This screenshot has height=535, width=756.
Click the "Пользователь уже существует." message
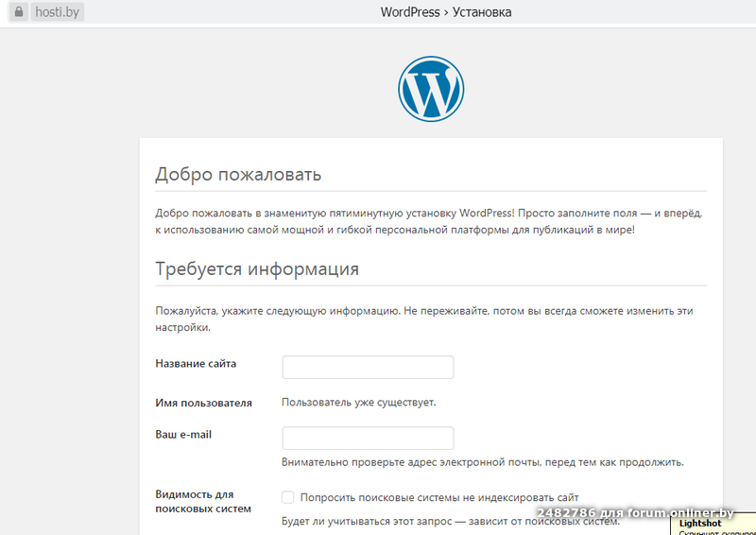coord(359,403)
